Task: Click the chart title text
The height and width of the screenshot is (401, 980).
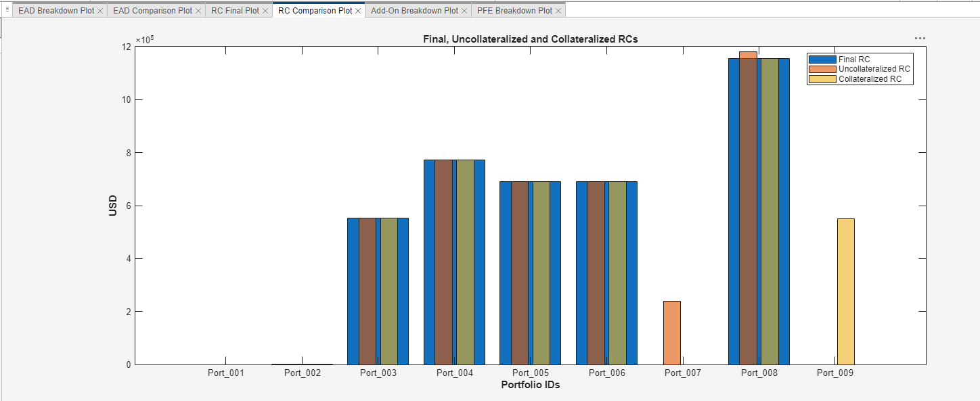Action: [532, 39]
